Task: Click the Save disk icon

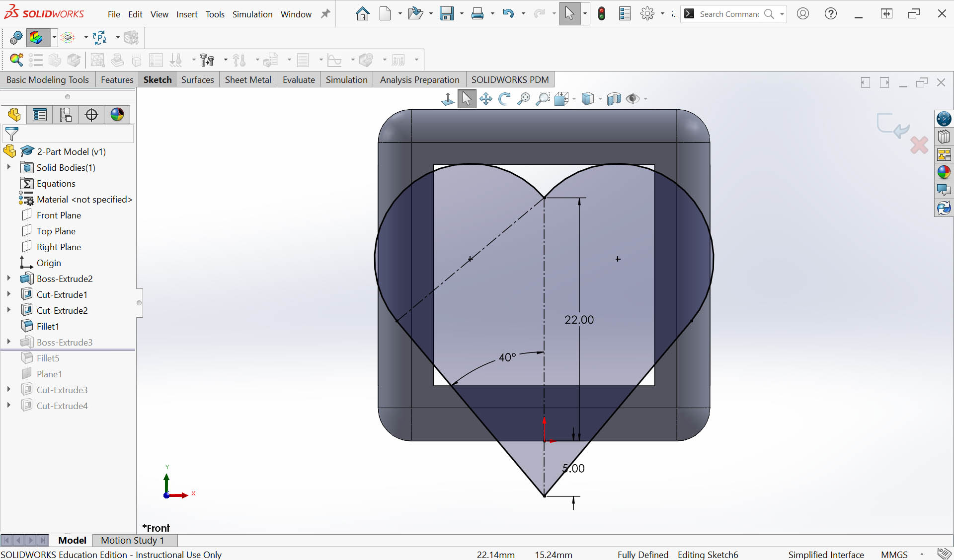Action: click(446, 14)
